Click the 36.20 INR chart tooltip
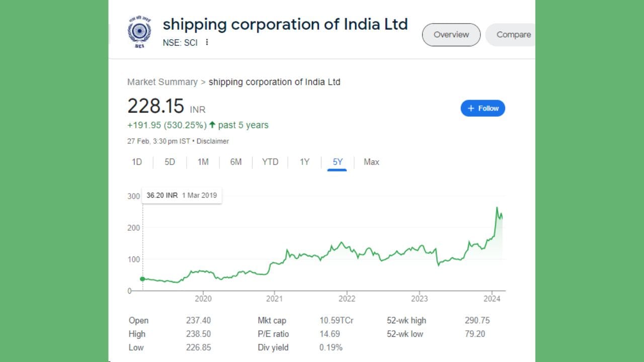 pyautogui.click(x=182, y=195)
